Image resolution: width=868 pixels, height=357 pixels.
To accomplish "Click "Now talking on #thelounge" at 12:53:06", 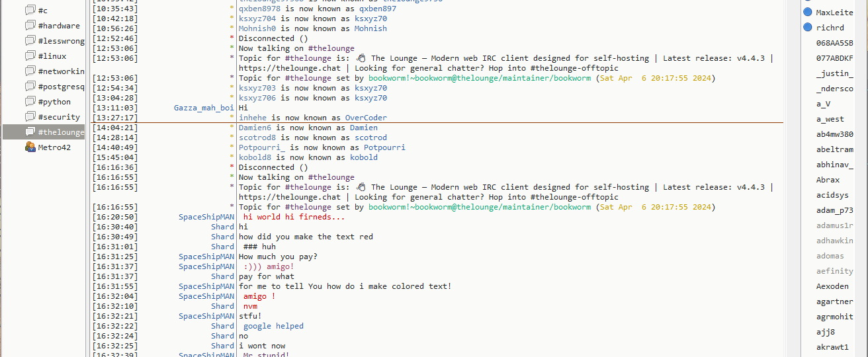I will 296,48.
